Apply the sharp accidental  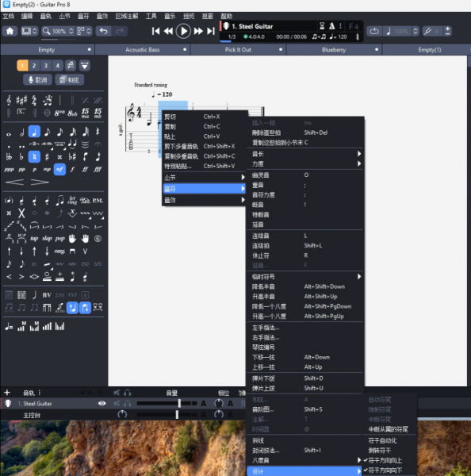(x=47, y=156)
